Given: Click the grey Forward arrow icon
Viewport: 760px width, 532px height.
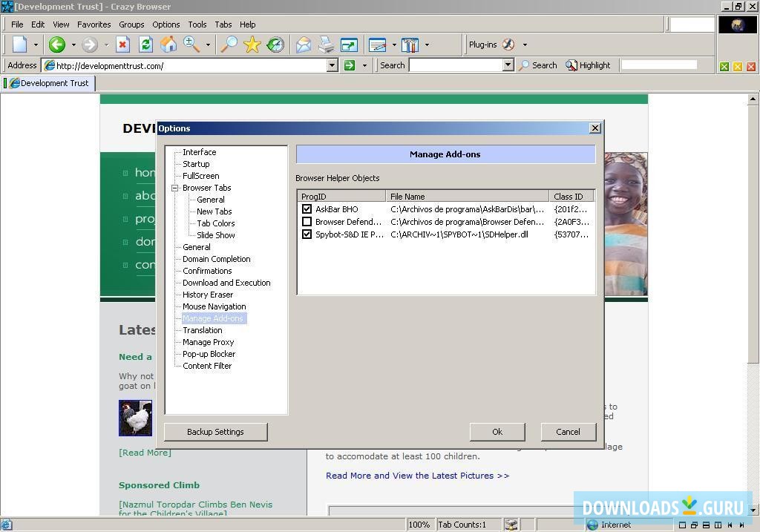Looking at the screenshot, I should click(x=89, y=45).
